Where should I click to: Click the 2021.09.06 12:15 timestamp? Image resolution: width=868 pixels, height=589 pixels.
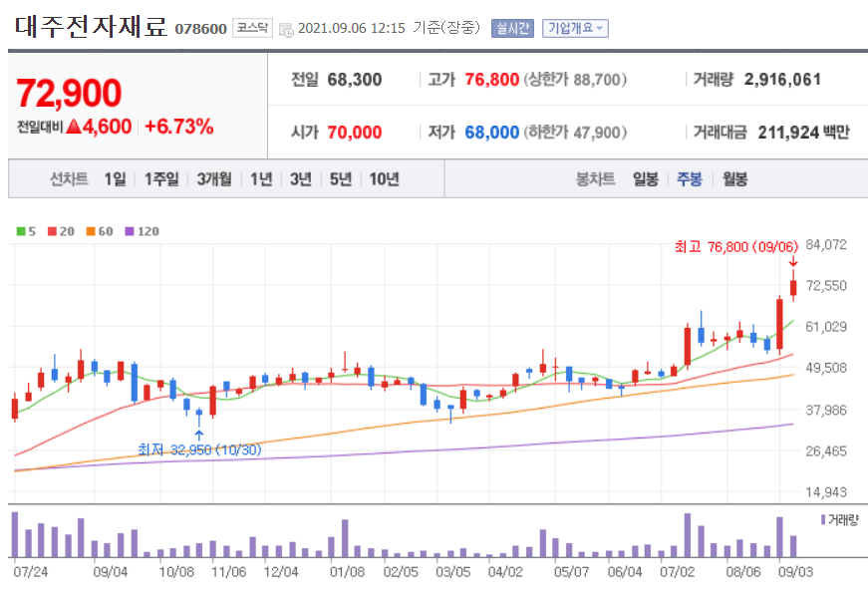coord(352,28)
